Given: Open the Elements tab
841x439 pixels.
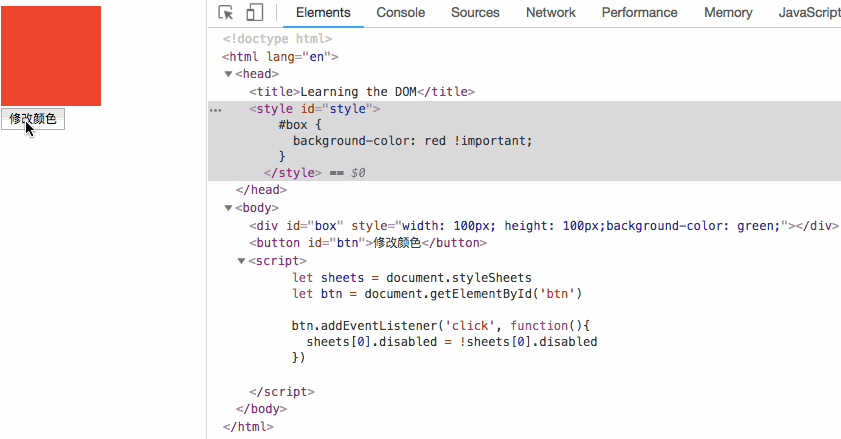Looking at the screenshot, I should pos(323,13).
